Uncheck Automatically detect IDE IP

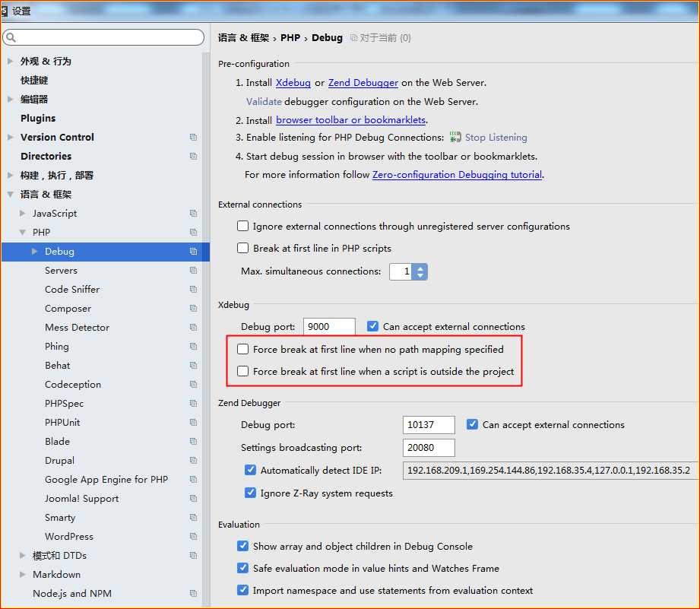point(251,470)
